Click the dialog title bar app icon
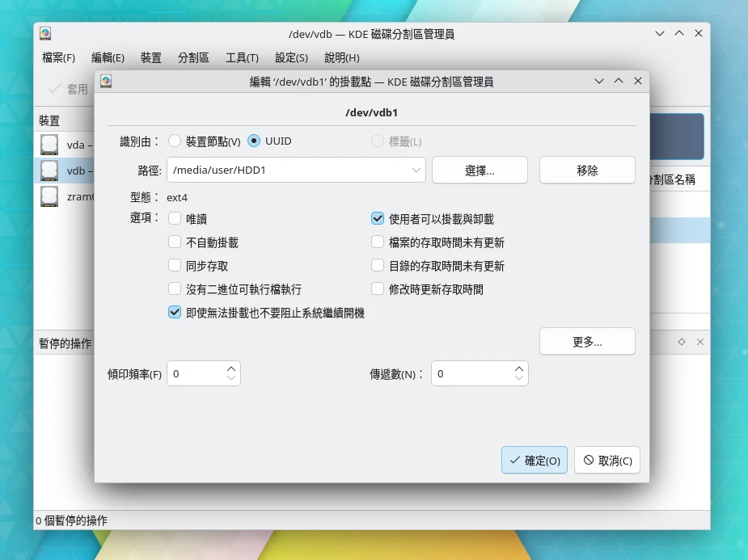This screenshot has width=748, height=560. pos(106,82)
